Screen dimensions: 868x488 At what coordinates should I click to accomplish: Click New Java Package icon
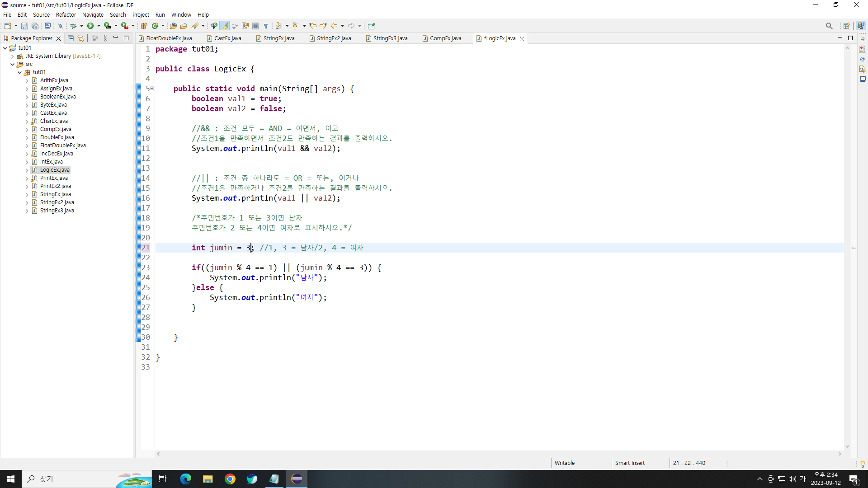[144, 26]
